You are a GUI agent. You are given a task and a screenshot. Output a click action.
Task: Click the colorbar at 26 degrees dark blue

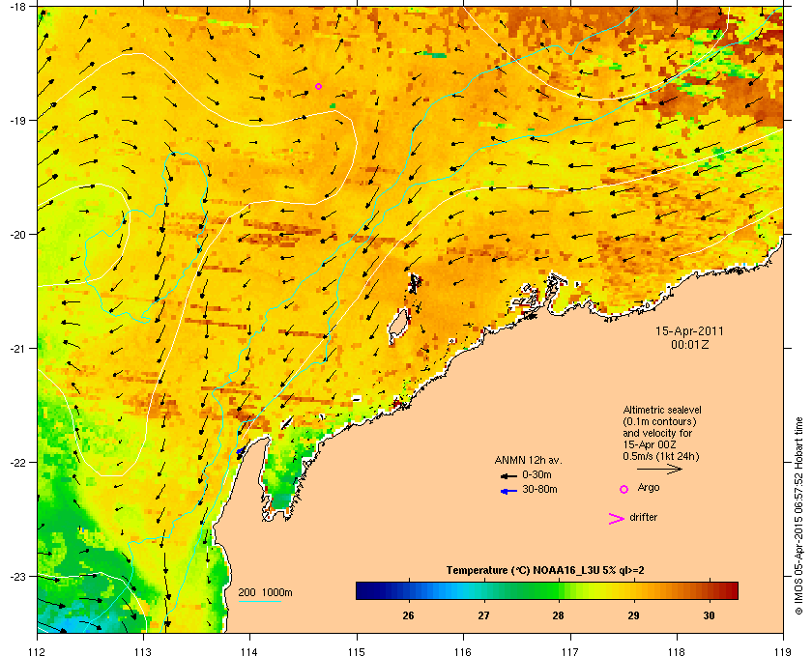coord(409,590)
